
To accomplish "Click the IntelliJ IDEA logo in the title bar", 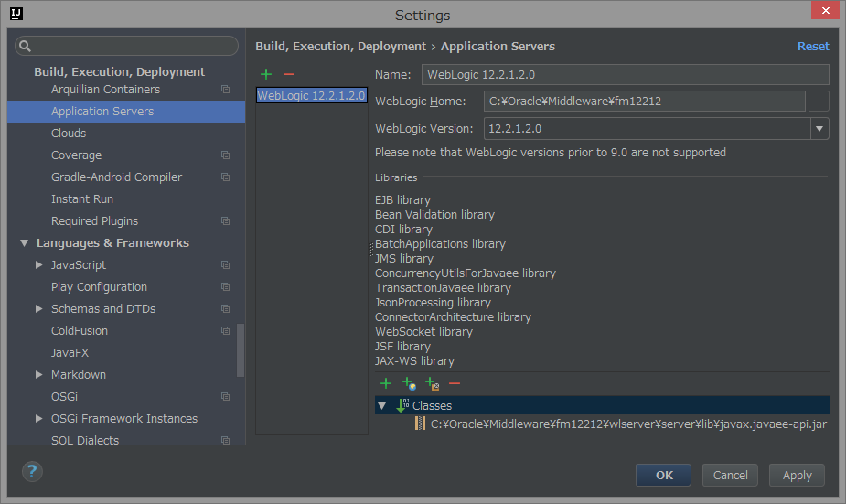I will [x=16, y=14].
